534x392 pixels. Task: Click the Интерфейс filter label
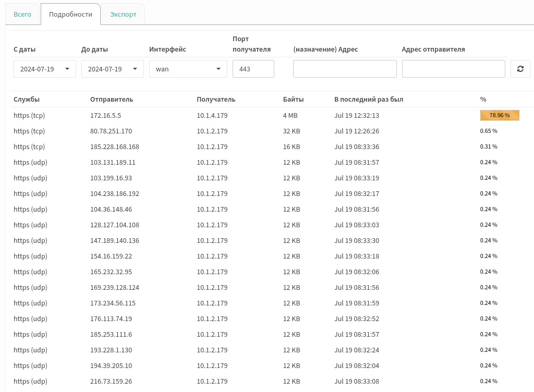point(167,50)
